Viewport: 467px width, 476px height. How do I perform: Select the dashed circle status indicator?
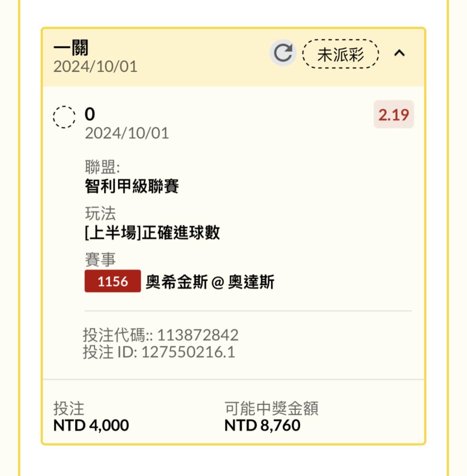pos(64,117)
